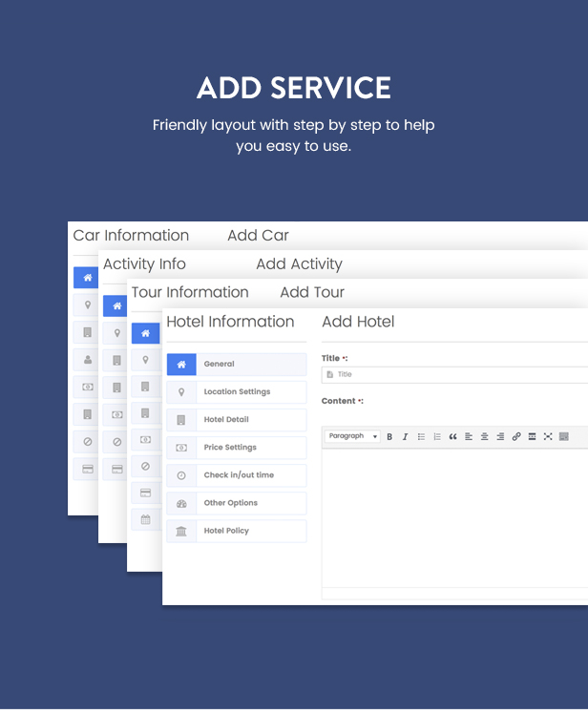The image size is (588, 714).
Task: Open the Paragraph format dropdown
Action: [x=352, y=437]
